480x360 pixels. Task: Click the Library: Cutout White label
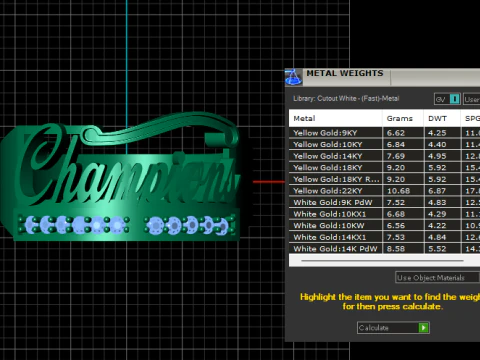click(x=346, y=99)
